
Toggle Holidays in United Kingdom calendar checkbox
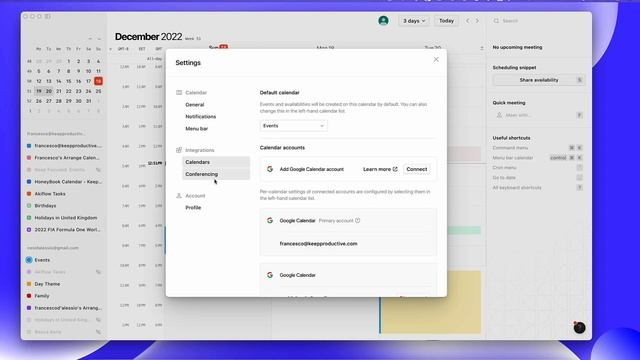pyautogui.click(x=29, y=218)
